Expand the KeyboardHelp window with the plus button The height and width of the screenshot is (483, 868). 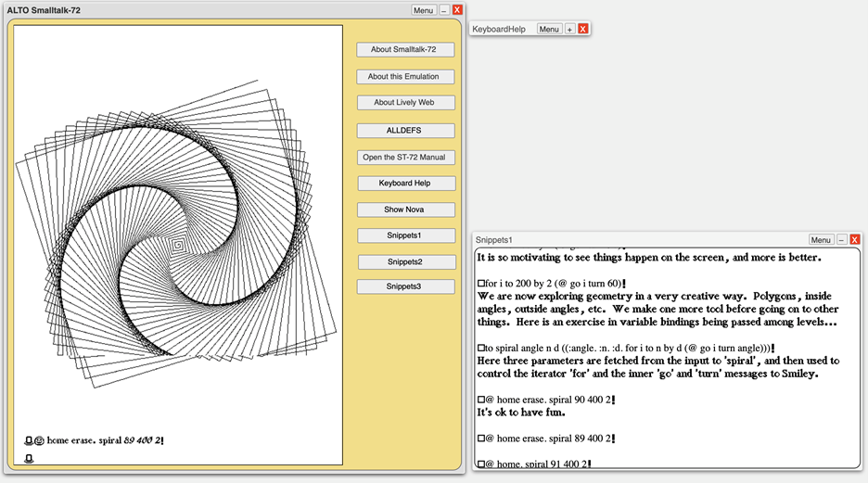[x=570, y=30]
